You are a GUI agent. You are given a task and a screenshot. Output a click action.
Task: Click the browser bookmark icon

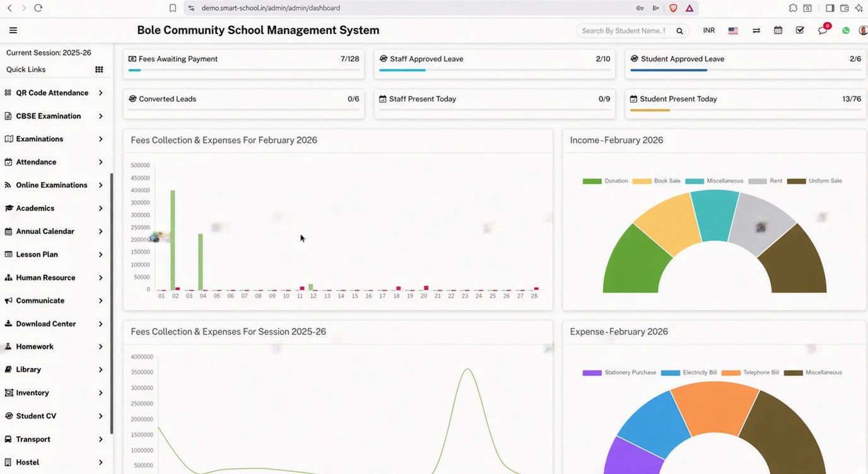172,8
